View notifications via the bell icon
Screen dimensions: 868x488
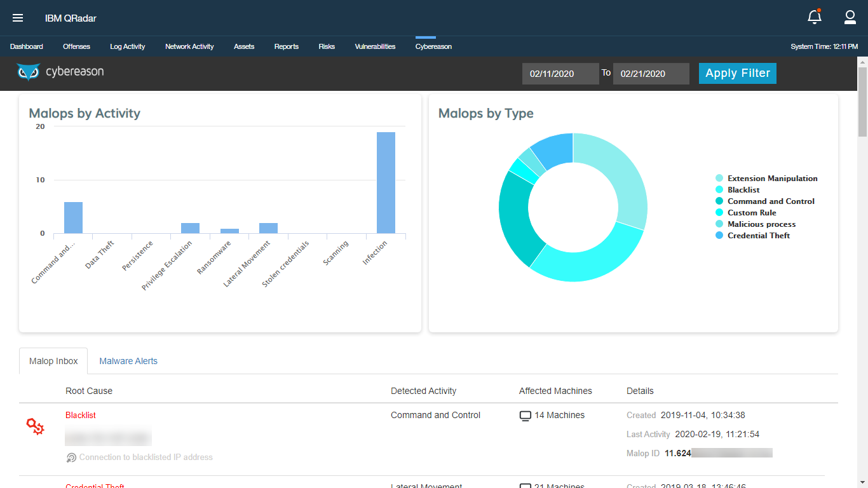tap(814, 17)
